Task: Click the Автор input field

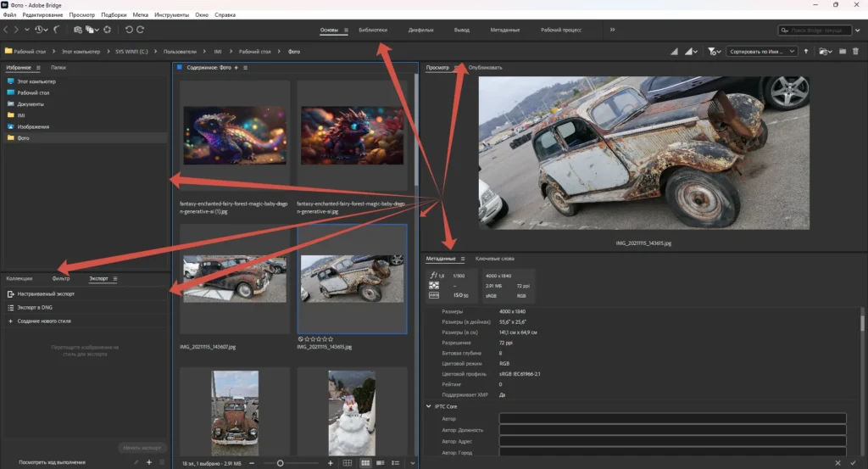Action: coord(672,419)
